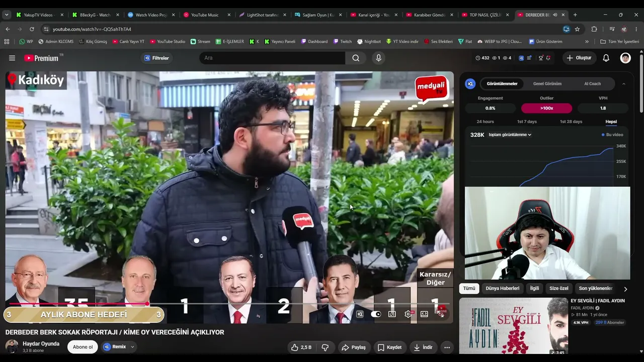
Task: Start voice search with microphone icon
Action: click(x=379, y=58)
